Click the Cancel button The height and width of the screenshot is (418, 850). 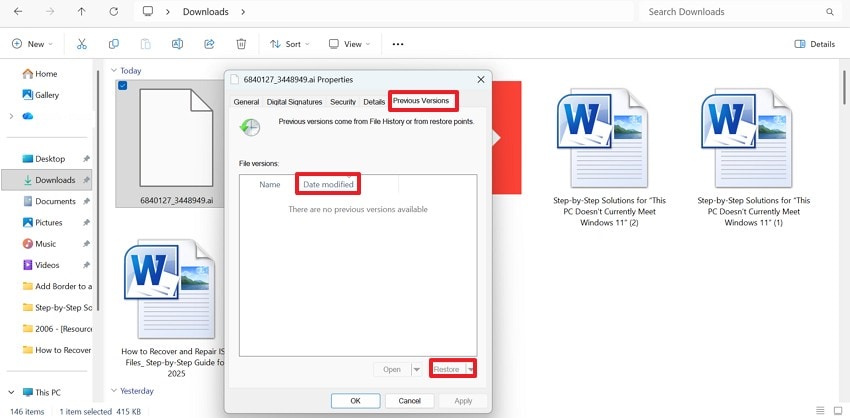[409, 401]
